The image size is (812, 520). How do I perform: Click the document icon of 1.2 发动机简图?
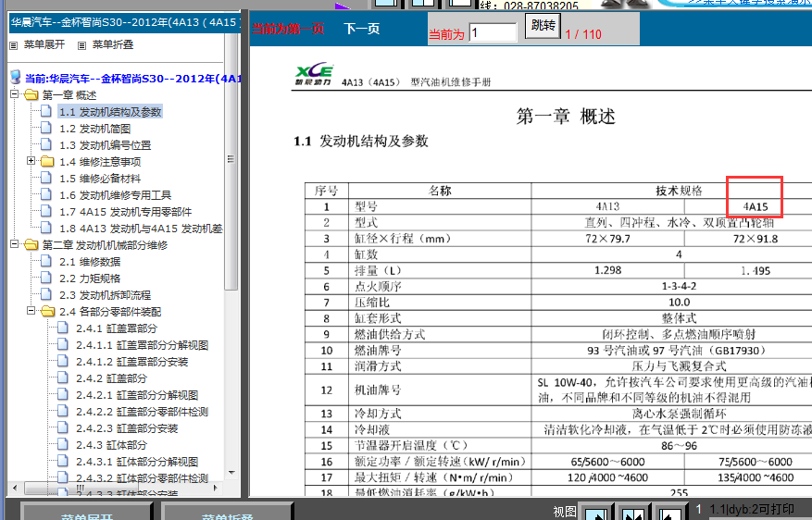pos(46,128)
